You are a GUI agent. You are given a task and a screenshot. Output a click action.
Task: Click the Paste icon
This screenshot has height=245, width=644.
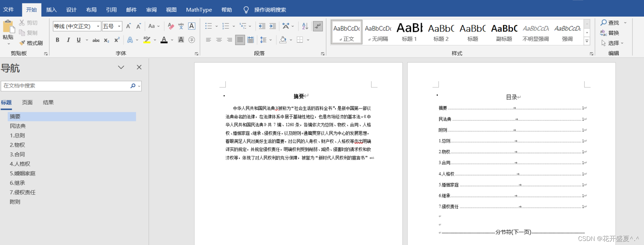coord(8,26)
